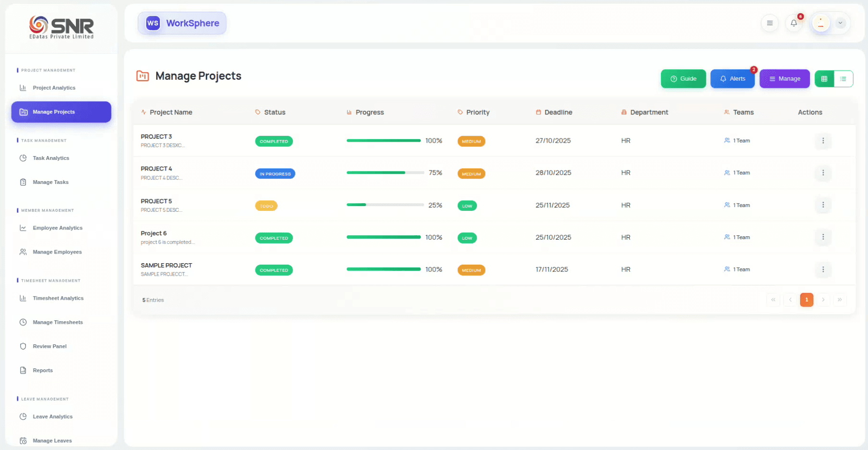Open three-dot menu for PROJECT 5
Screen dimensions: 868x450
823,205
